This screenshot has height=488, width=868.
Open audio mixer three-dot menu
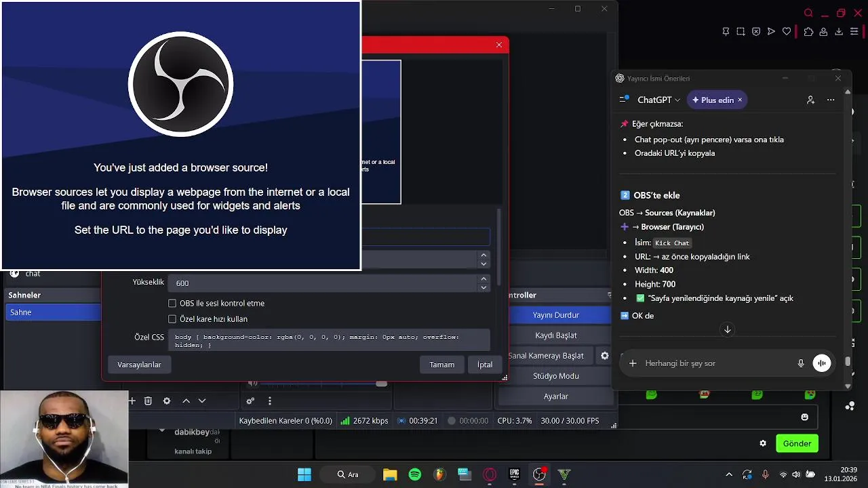click(269, 401)
